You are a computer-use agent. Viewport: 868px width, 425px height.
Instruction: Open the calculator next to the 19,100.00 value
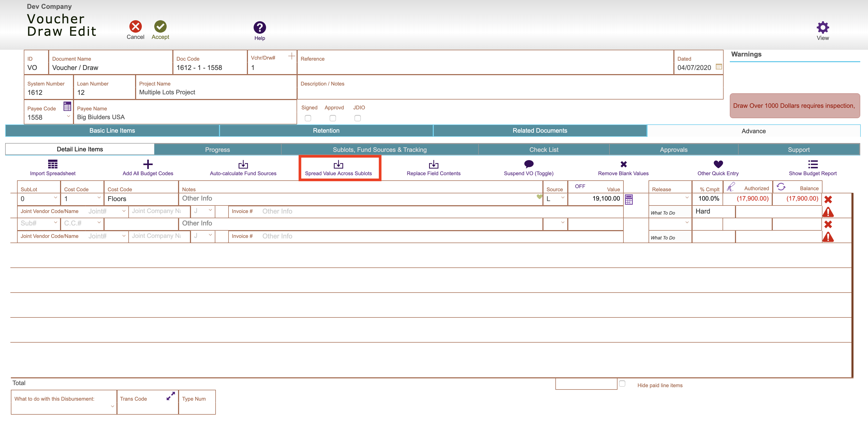(x=628, y=199)
